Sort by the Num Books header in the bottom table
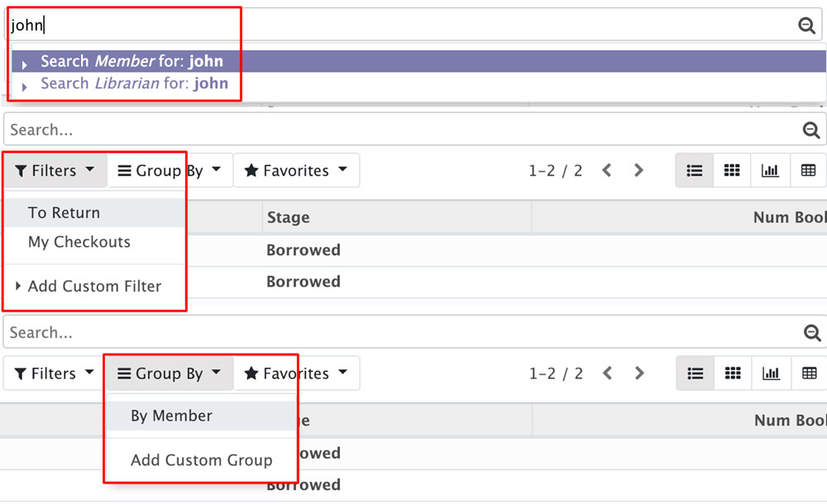827x504 pixels. pyautogui.click(x=681, y=421)
